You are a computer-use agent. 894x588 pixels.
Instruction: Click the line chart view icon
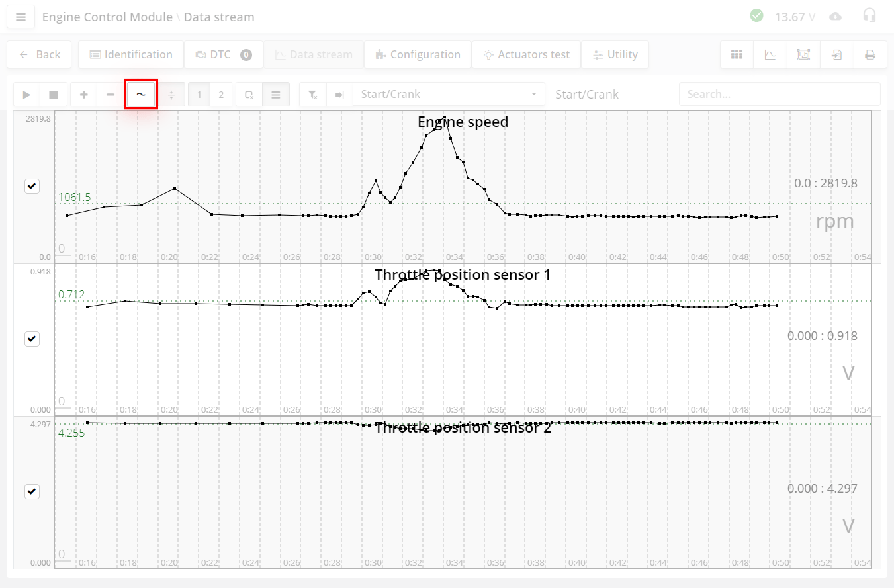pyautogui.click(x=770, y=55)
